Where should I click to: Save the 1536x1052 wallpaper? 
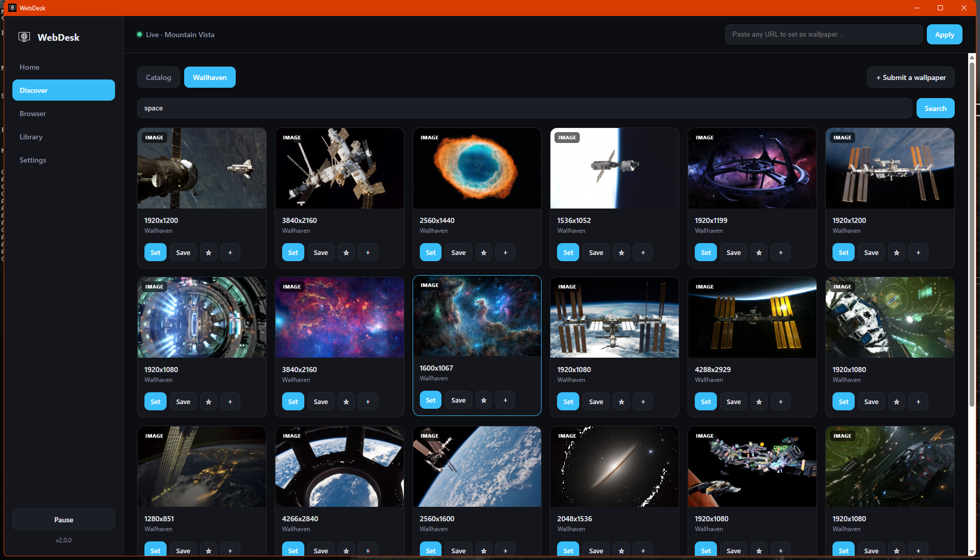pos(596,252)
